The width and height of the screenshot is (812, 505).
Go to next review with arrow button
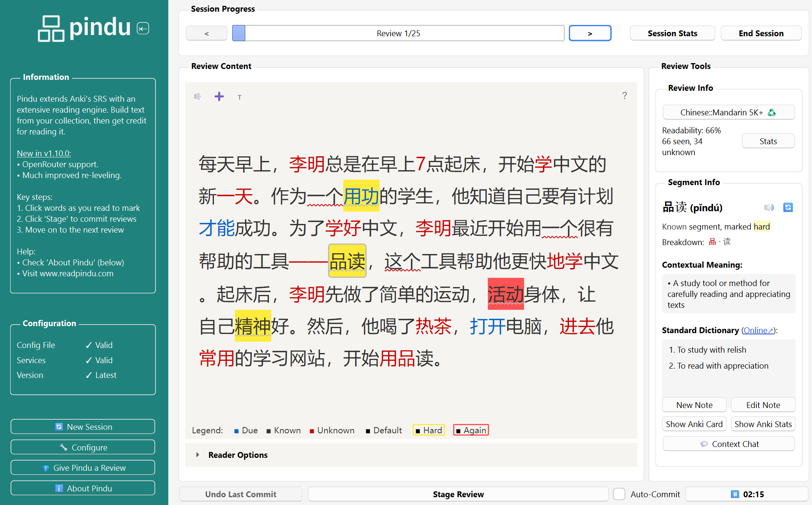(x=590, y=34)
